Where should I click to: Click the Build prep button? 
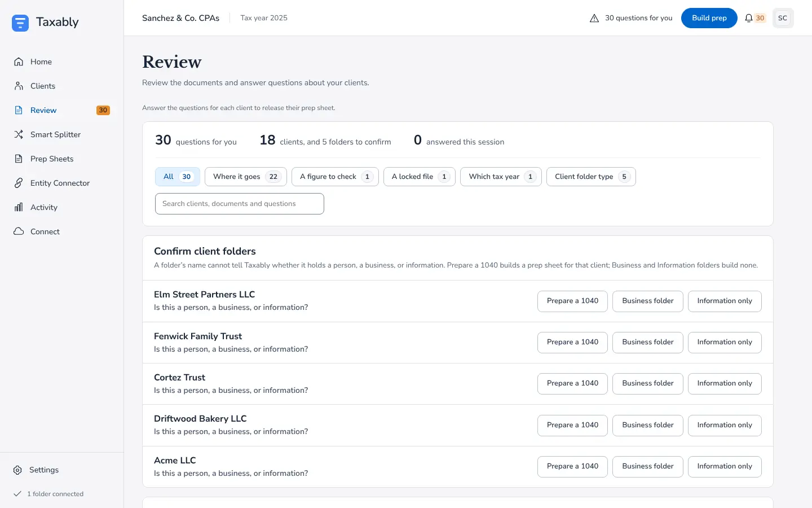click(x=709, y=18)
